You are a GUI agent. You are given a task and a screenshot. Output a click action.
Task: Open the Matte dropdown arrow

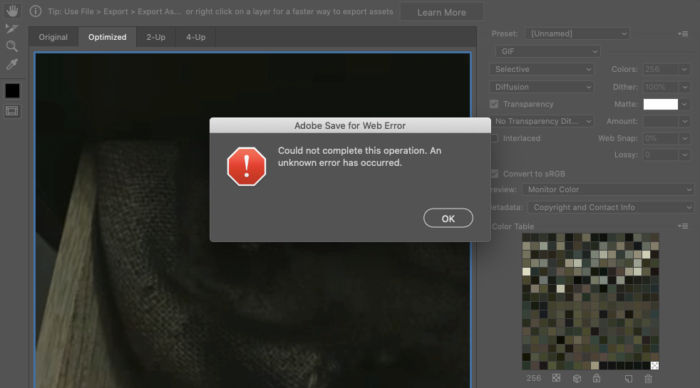[684, 104]
